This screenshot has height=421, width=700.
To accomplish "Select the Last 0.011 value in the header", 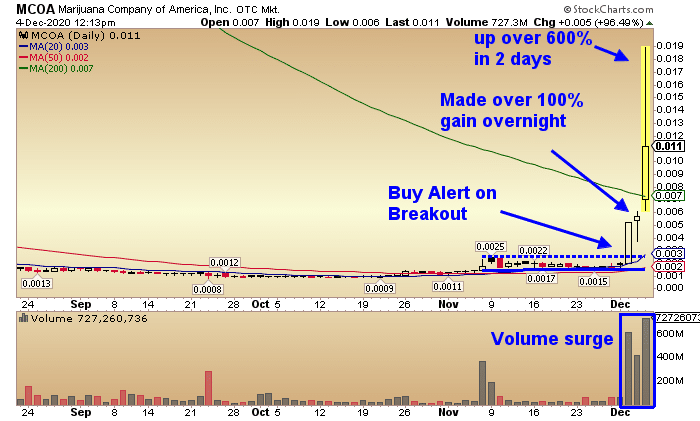I will (x=412, y=22).
